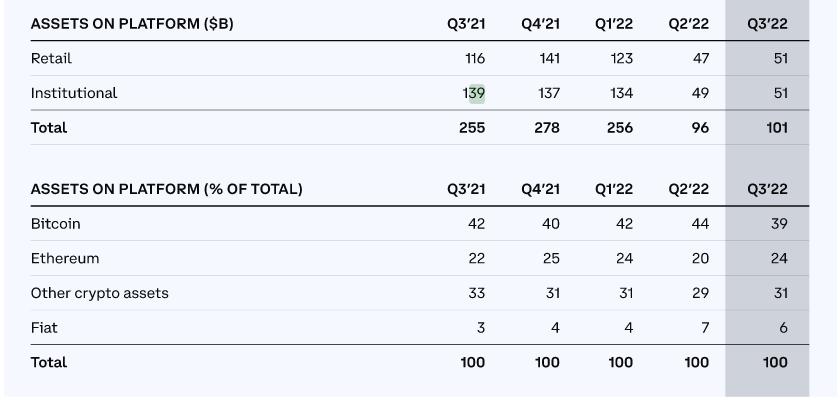Viewport: 837px width, 407px height.
Task: Select the Bitcoin row label
Action: pyautogui.click(x=56, y=224)
